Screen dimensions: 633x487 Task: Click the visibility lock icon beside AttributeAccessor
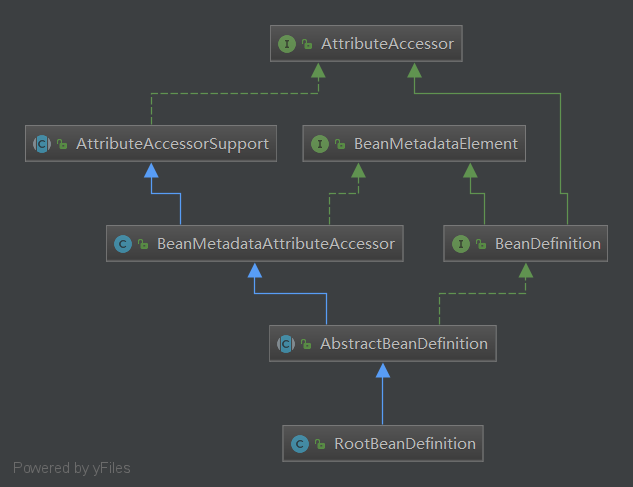click(308, 45)
